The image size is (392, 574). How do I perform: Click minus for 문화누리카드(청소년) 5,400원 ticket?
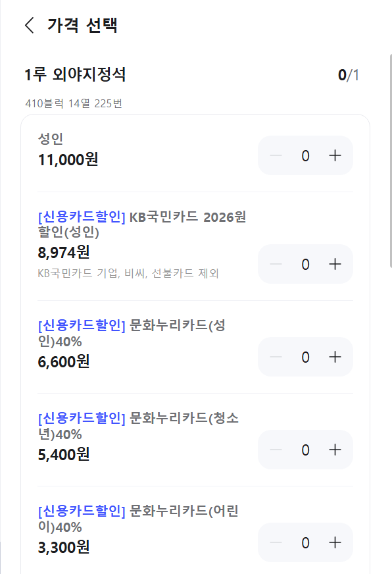[276, 450]
